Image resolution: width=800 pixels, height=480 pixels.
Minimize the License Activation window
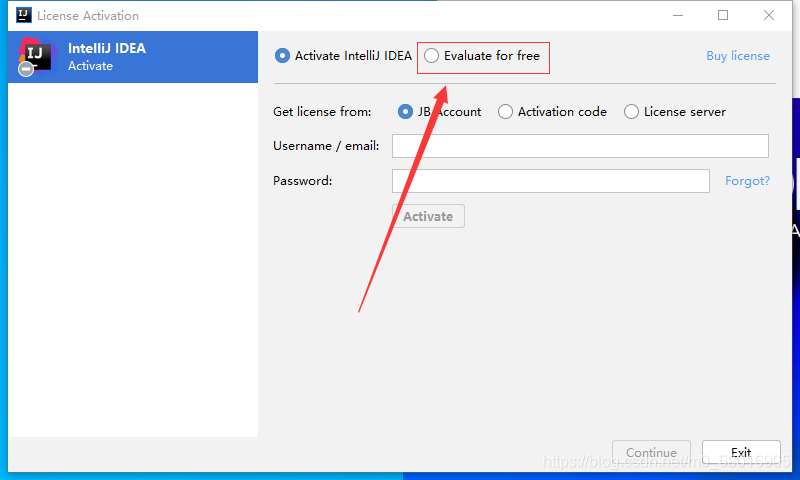pyautogui.click(x=678, y=15)
